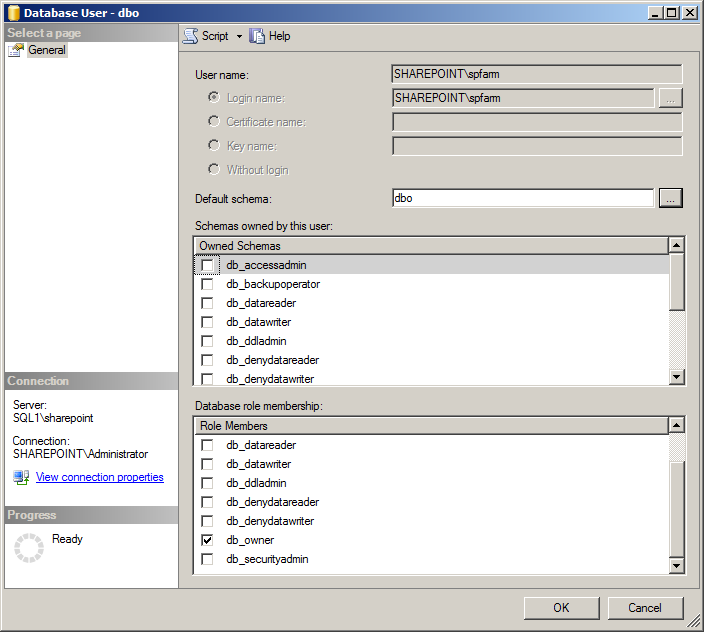This screenshot has height=632, width=704.
Task: Click Help label in toolbar
Action: point(279,36)
